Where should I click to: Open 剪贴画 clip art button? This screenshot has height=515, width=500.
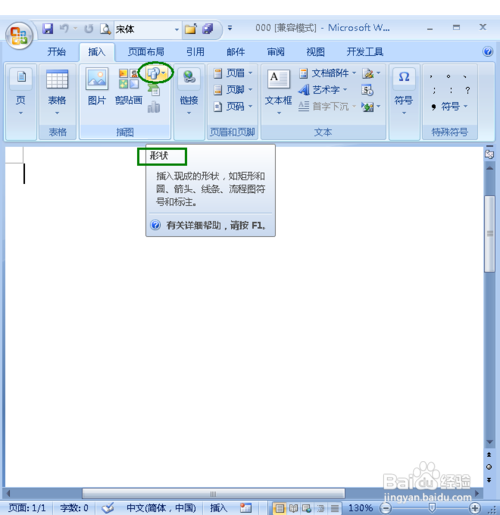tap(129, 87)
